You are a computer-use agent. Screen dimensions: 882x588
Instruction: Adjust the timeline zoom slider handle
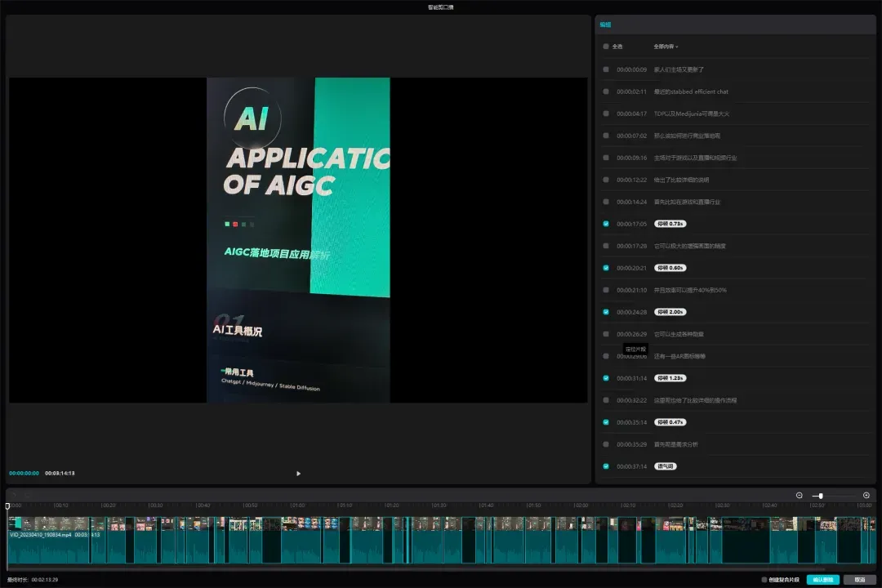tap(821, 496)
